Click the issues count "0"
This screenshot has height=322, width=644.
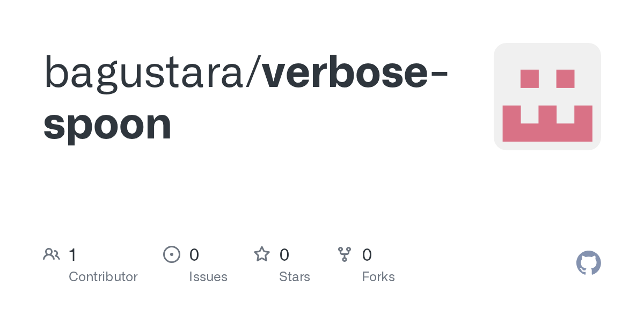click(194, 254)
